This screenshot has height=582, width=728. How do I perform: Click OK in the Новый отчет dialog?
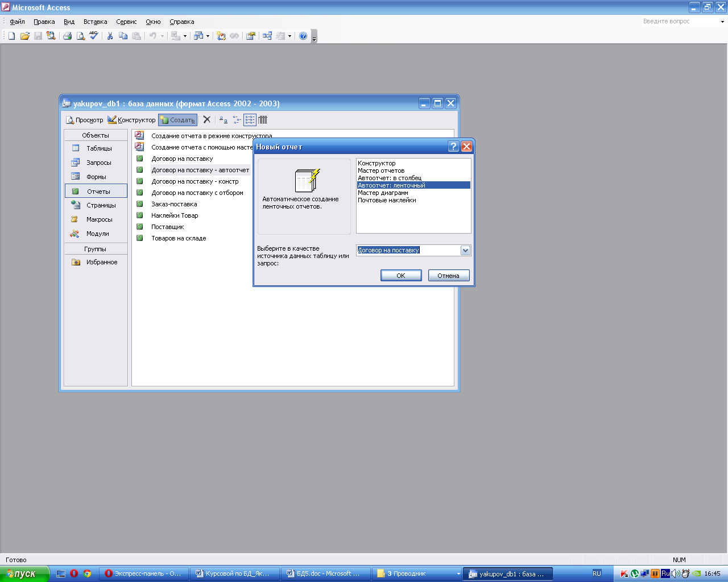coord(401,276)
